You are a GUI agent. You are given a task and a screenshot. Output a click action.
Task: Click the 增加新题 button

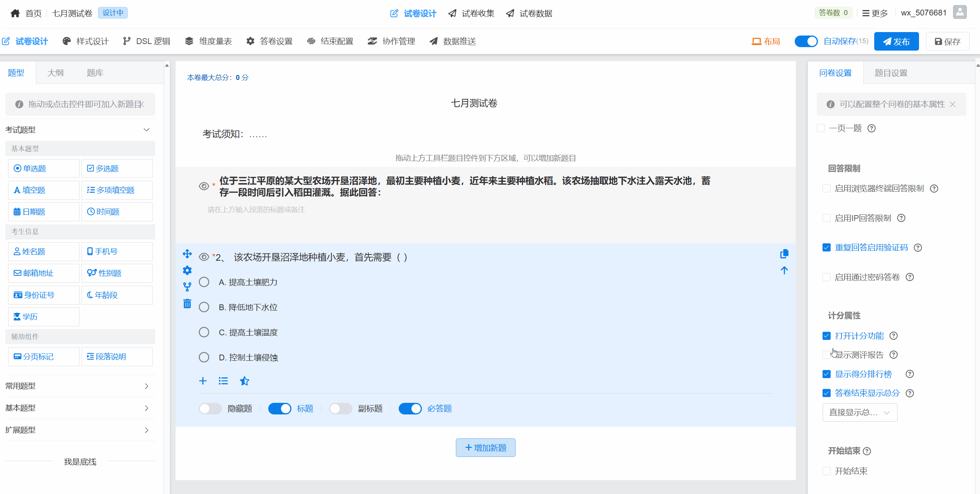pos(486,448)
